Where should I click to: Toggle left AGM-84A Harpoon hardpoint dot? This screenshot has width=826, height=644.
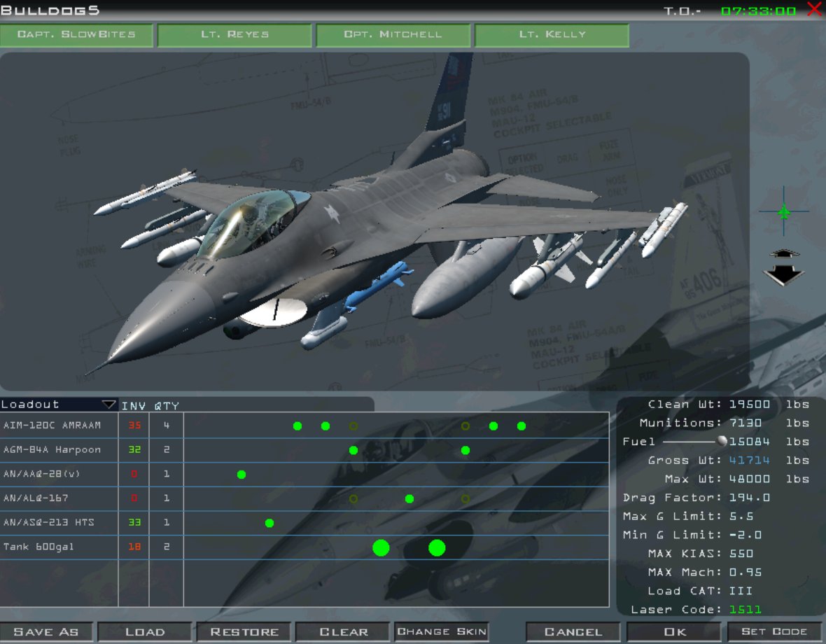353,450
